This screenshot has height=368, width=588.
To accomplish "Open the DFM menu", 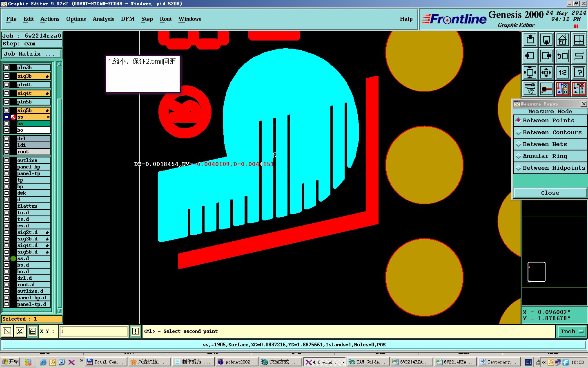I will [128, 19].
